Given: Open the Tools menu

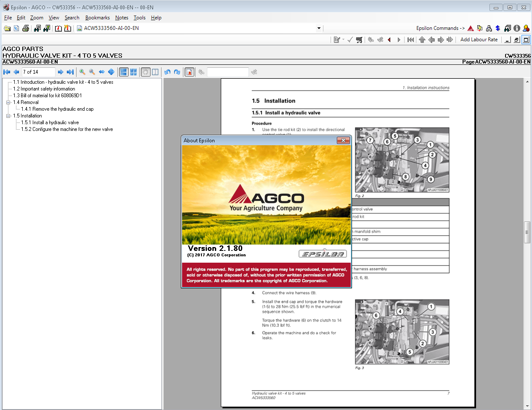Looking at the screenshot, I should pyautogui.click(x=140, y=18).
